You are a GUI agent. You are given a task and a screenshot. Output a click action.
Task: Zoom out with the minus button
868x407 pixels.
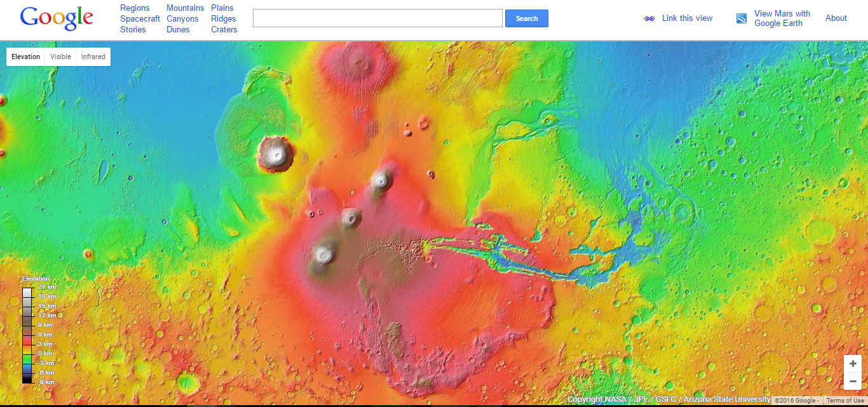point(853,381)
